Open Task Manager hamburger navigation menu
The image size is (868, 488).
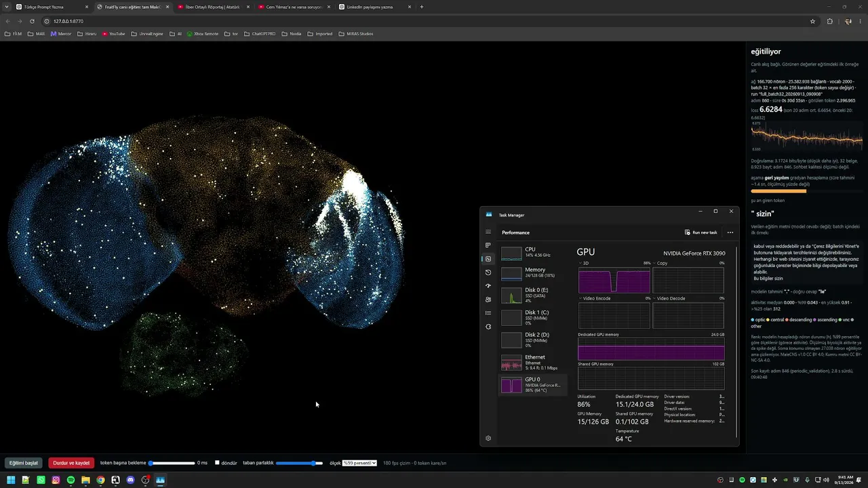coord(488,232)
